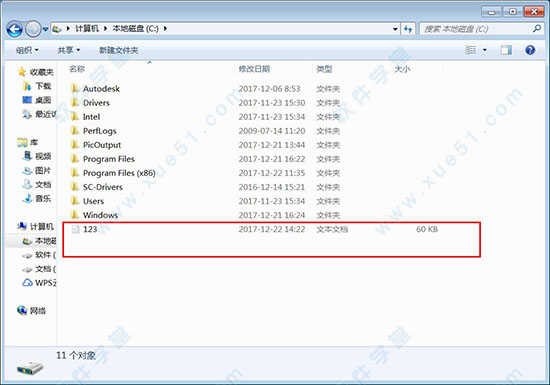
Task: Select the Users folder icon
Action: (x=75, y=201)
